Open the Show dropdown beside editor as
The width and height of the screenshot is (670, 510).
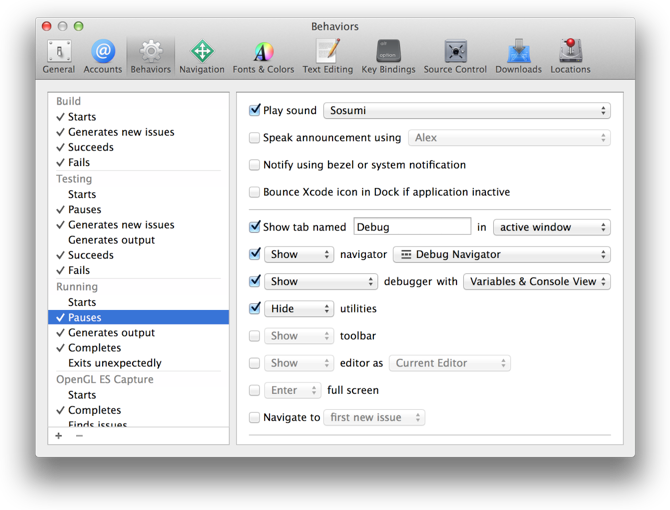(299, 363)
